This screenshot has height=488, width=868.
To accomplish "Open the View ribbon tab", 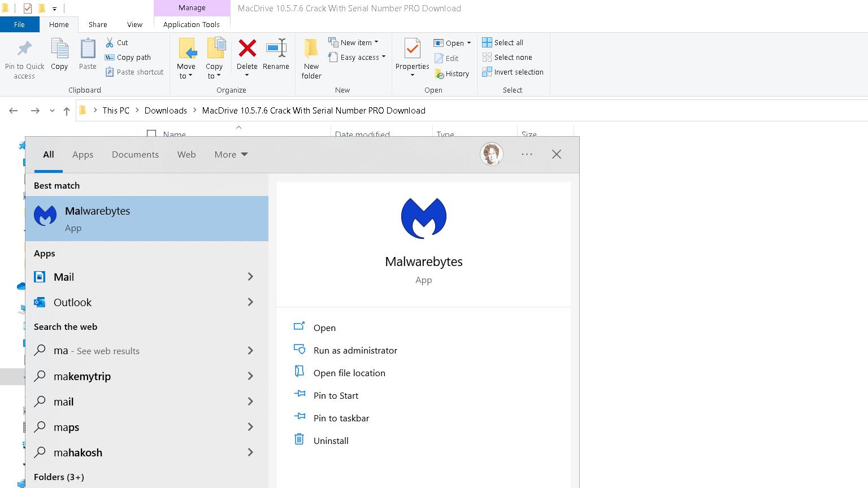I will (134, 24).
